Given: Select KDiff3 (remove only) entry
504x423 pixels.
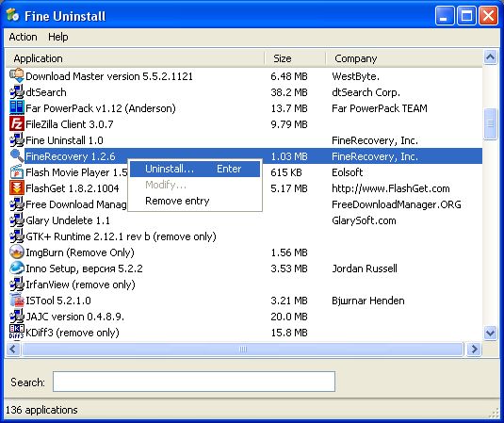Looking at the screenshot, I should [x=73, y=333].
